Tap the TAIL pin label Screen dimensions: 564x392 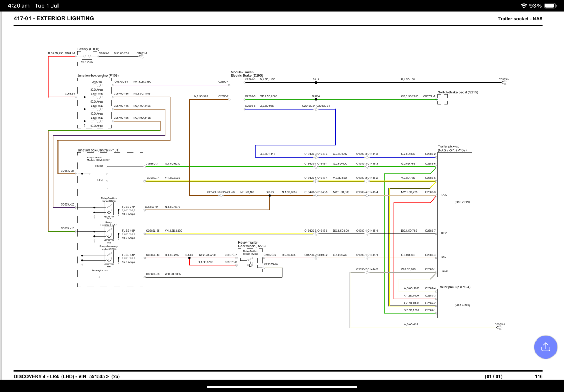(x=444, y=195)
